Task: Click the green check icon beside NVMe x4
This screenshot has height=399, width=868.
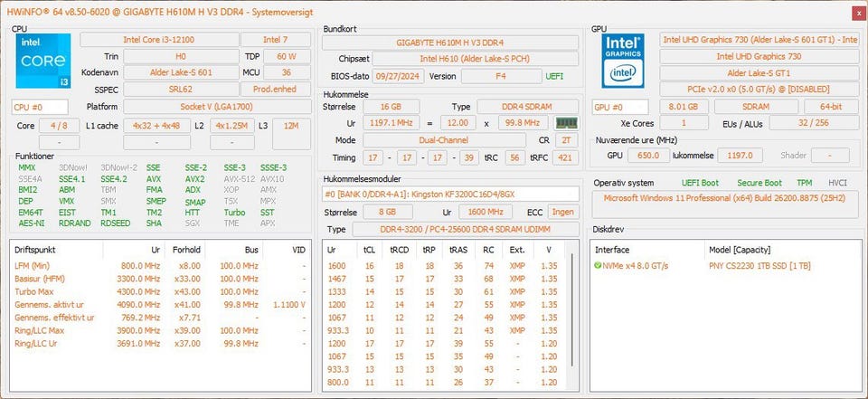Action: pos(598,266)
